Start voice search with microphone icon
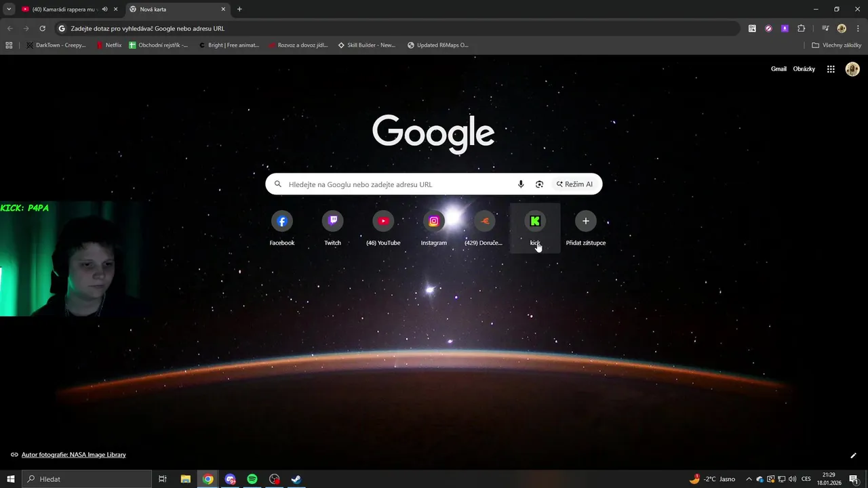Viewport: 868px width, 488px height. point(521,184)
